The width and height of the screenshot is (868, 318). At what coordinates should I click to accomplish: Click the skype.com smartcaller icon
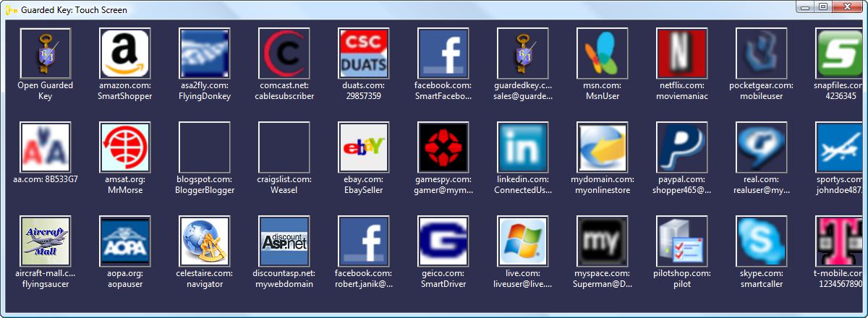pyautogui.click(x=762, y=241)
